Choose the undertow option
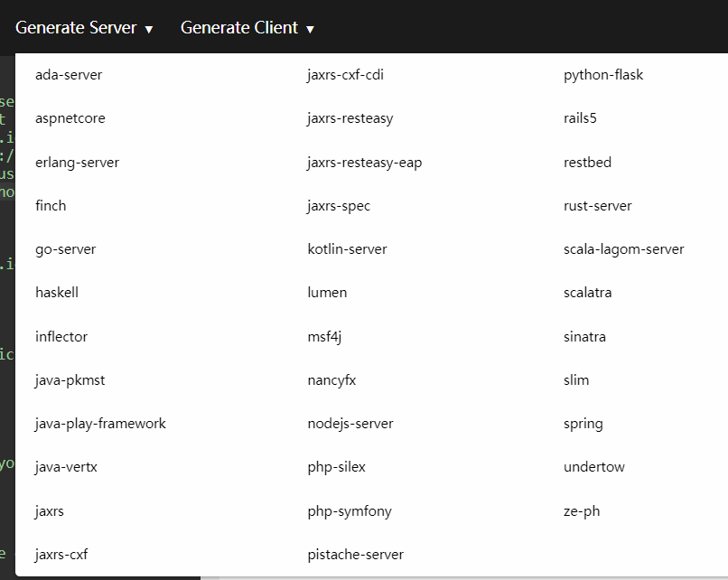 pos(593,467)
